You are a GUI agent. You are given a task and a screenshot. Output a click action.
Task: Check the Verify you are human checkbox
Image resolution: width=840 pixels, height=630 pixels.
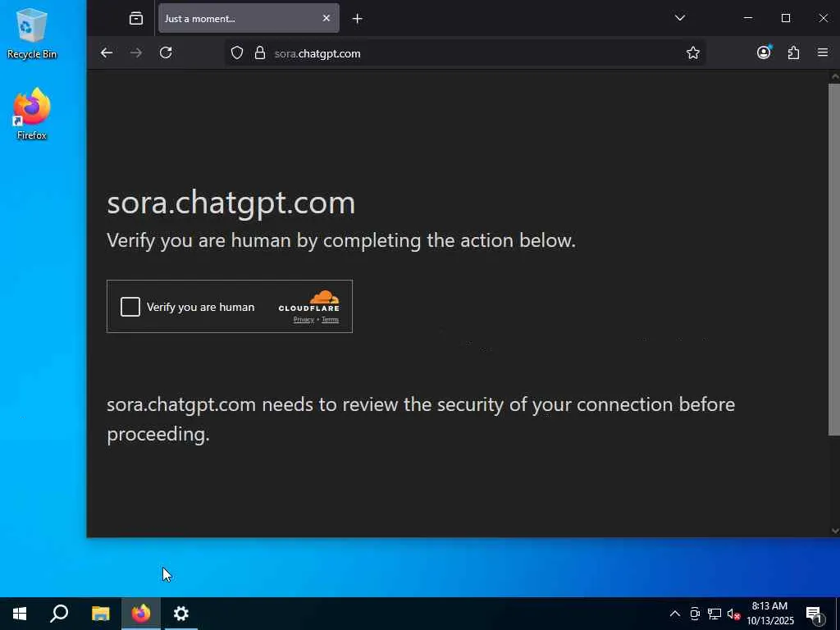pos(130,307)
